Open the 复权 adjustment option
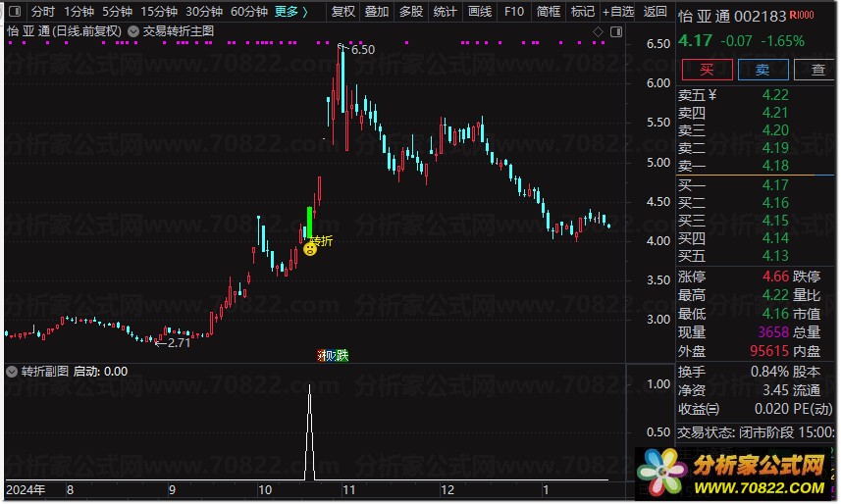 (343, 11)
